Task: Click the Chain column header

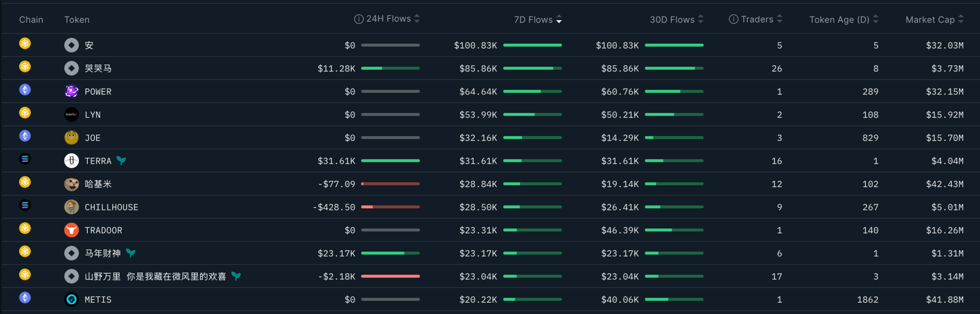Action: [31, 19]
